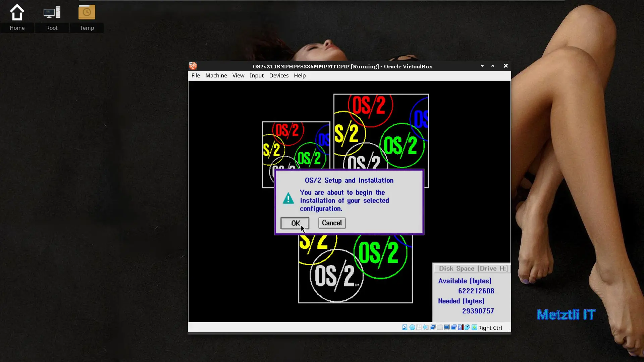
Task: Confirm installation with the OK button
Action: [295, 223]
